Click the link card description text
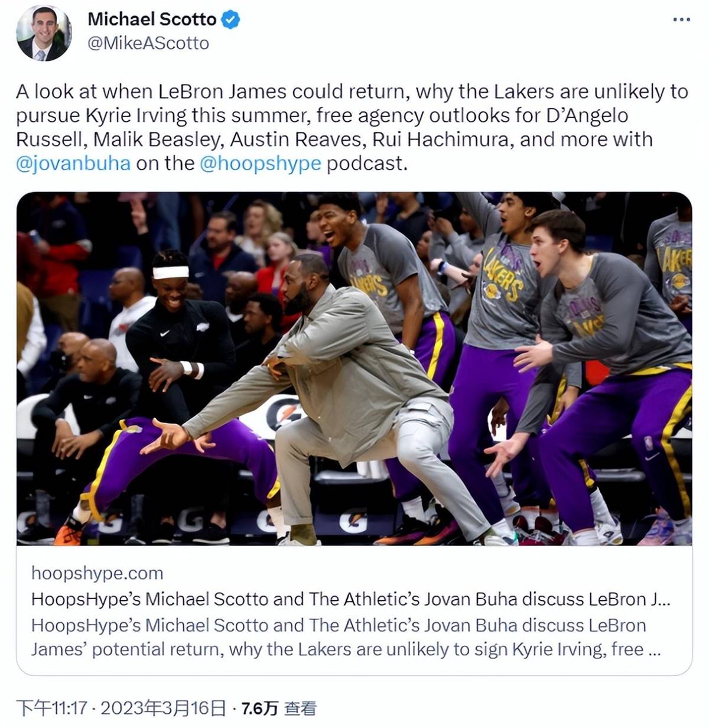Image resolution: width=709 pixels, height=728 pixels. [346, 637]
